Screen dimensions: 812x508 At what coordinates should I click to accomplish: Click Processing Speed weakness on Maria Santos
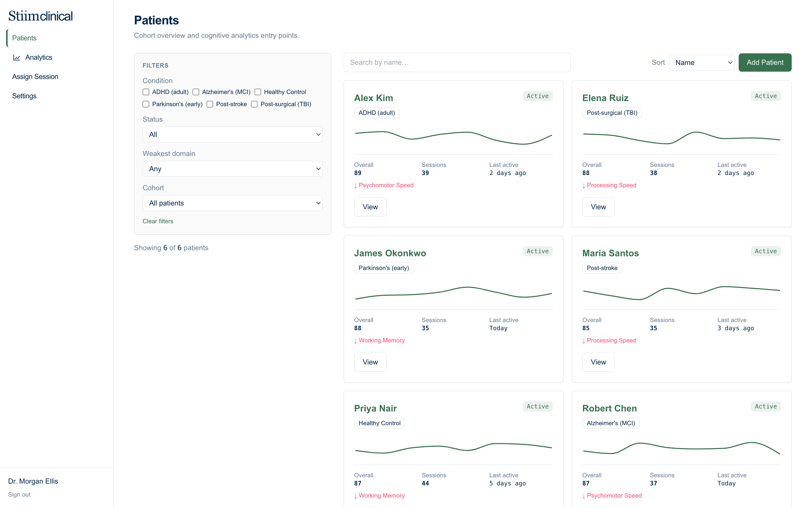609,340
